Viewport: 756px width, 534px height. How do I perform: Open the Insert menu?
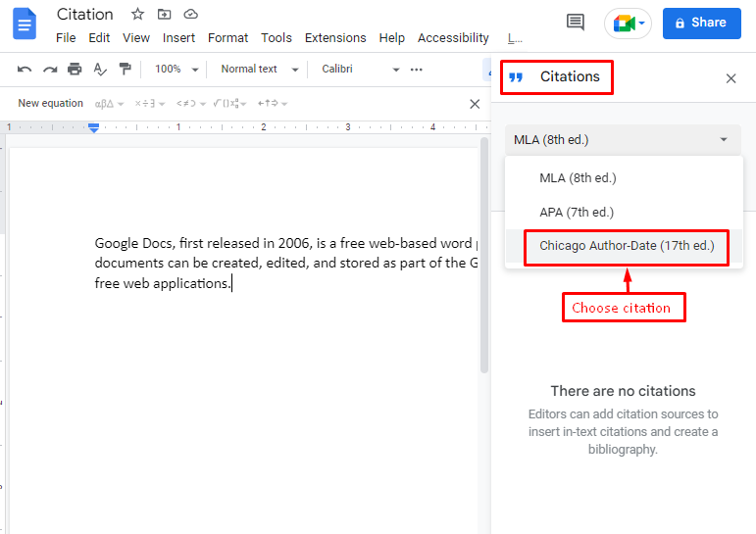pos(178,37)
